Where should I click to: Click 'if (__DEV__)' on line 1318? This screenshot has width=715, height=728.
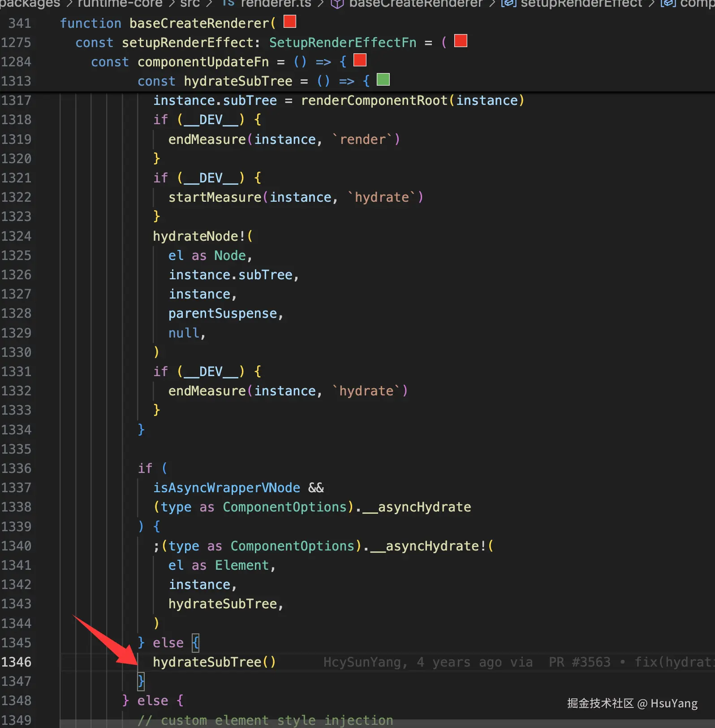coord(199,120)
